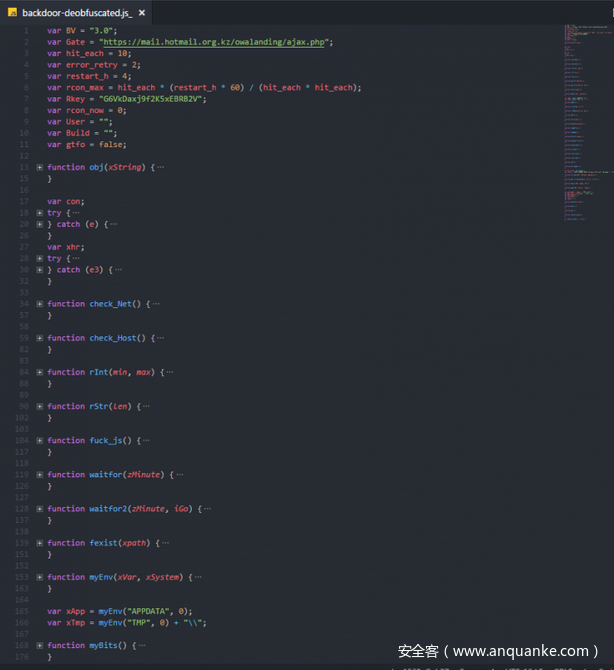Viewport: 614px width, 670px height.
Task: Click the 'var xApp = myEnv' line
Action: [x=119, y=611]
